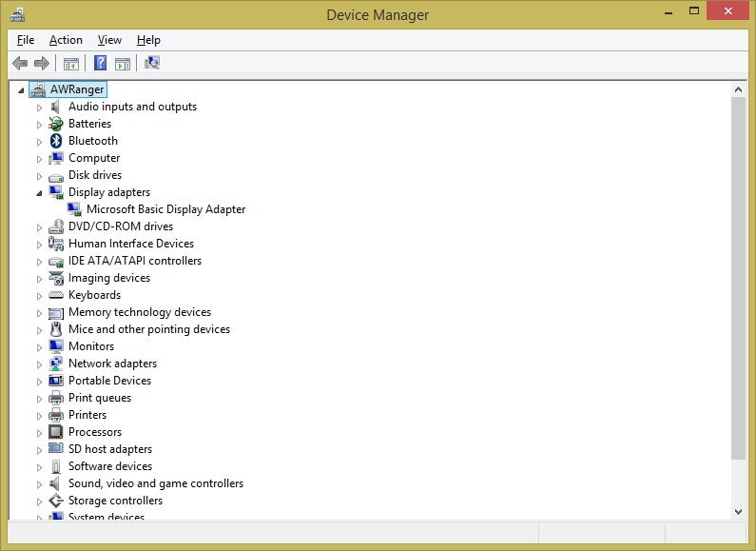Viewport: 756px width, 551px height.
Task: Select Microsoft Basic Display Adapter entry
Action: [165, 209]
